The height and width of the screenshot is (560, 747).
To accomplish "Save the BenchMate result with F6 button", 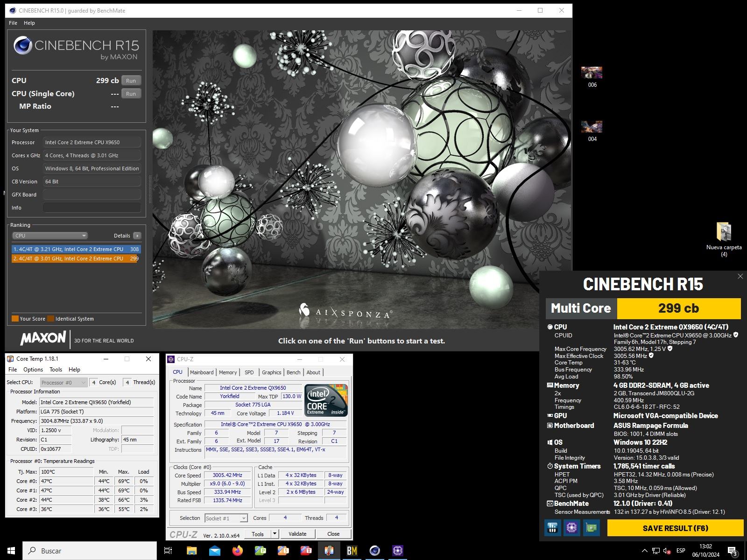I will click(675, 528).
